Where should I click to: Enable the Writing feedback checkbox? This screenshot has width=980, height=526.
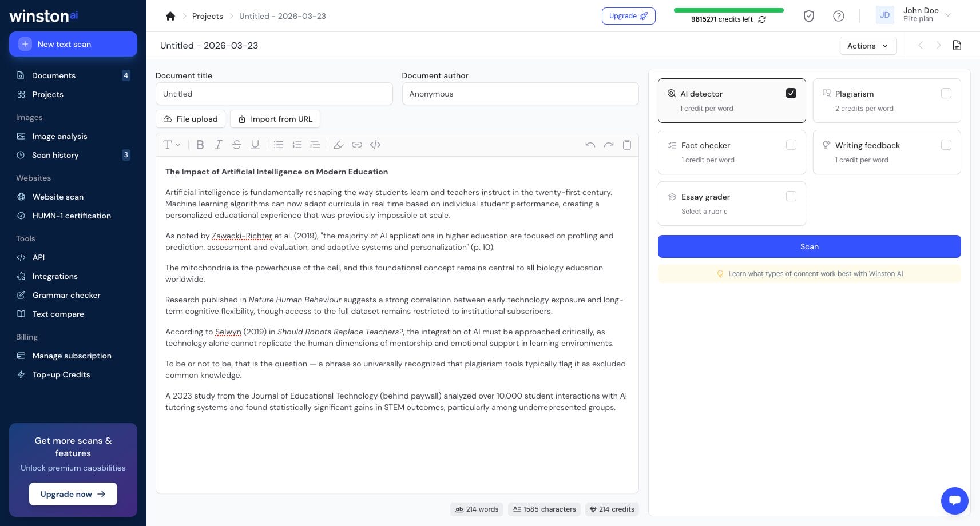click(946, 145)
